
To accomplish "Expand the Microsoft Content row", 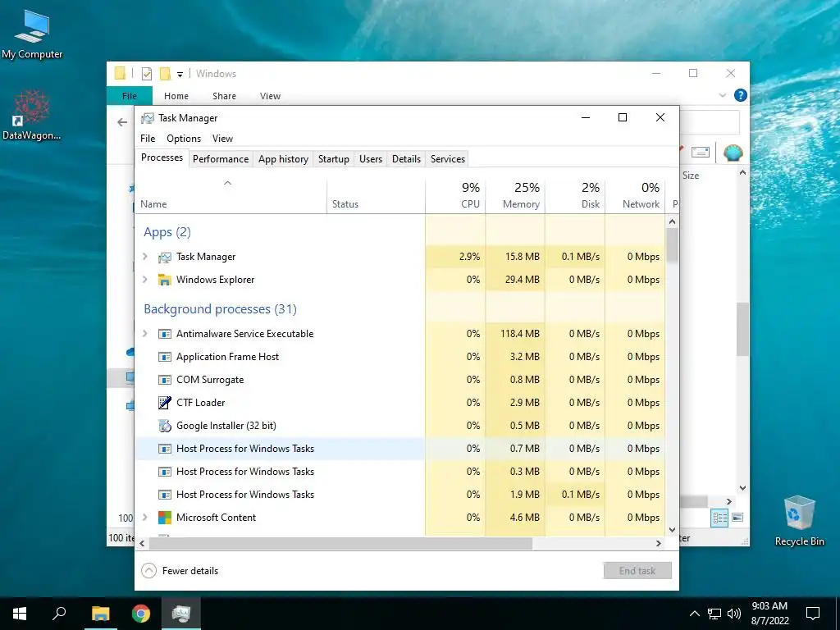I will pos(144,517).
